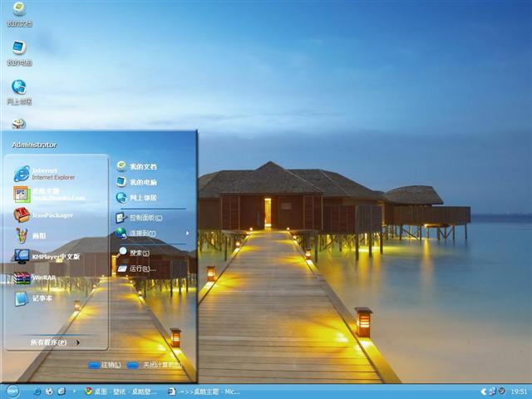Open Control Panel (控制面板) from Start menu

pyautogui.click(x=139, y=218)
